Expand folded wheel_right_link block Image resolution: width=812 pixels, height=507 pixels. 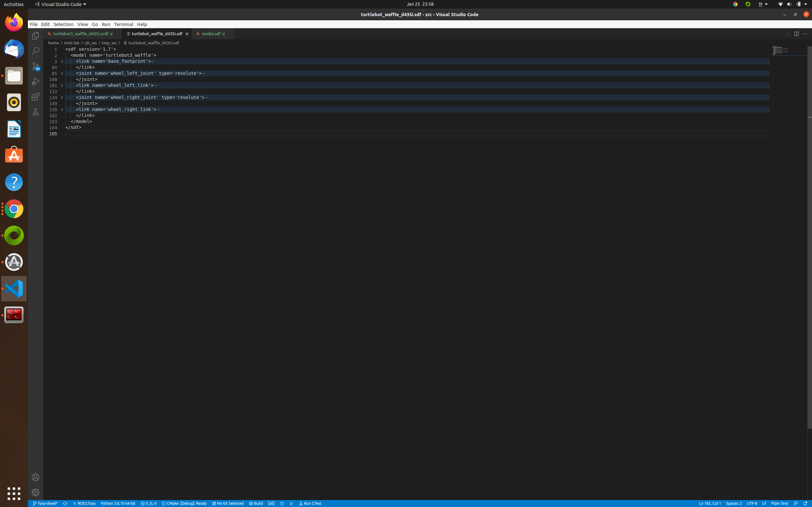click(x=62, y=110)
